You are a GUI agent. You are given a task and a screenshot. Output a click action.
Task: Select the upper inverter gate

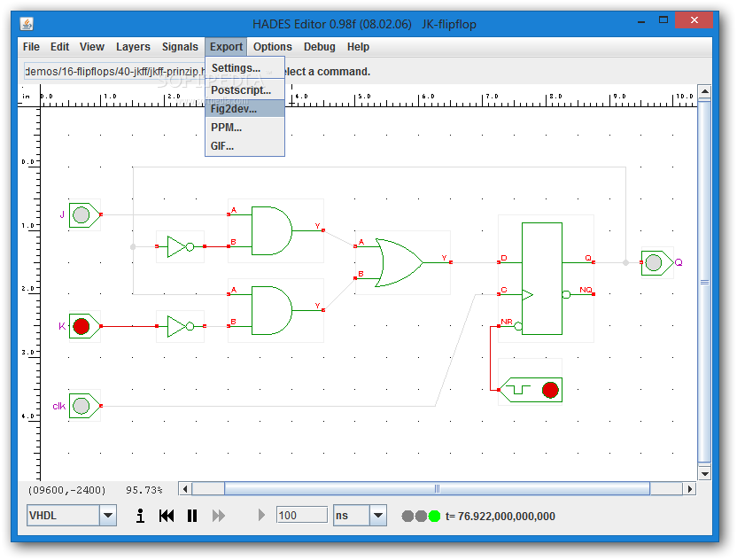181,246
